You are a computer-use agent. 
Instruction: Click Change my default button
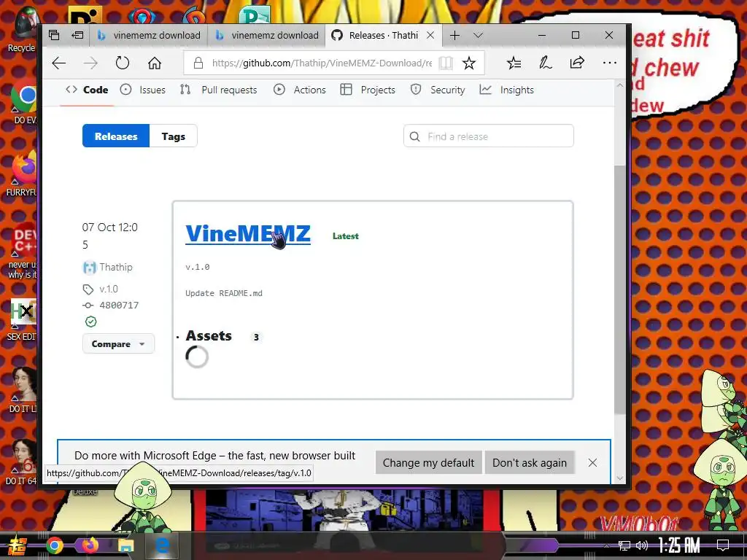click(x=428, y=463)
